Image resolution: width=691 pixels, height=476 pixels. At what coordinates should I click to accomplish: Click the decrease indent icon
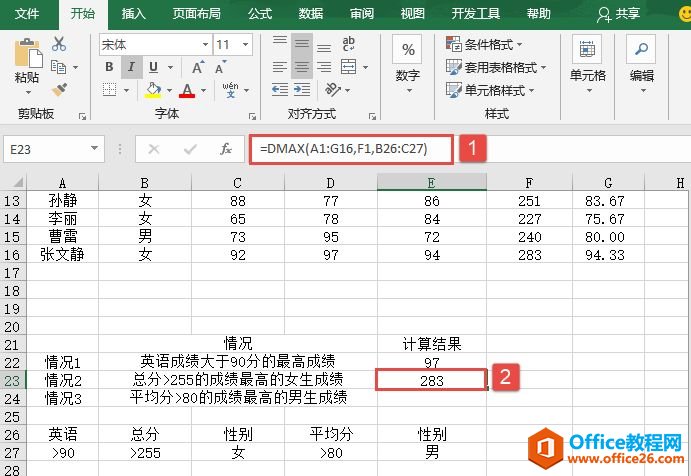coord(280,90)
